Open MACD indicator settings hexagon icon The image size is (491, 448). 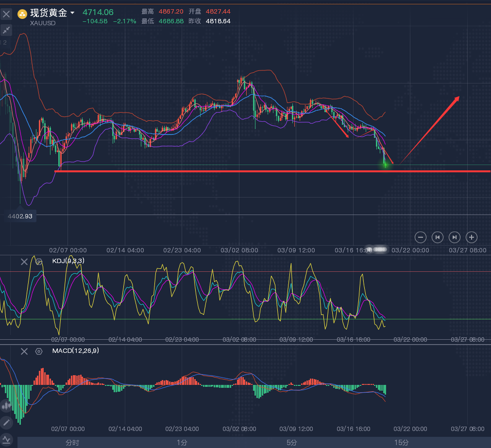[x=39, y=351]
